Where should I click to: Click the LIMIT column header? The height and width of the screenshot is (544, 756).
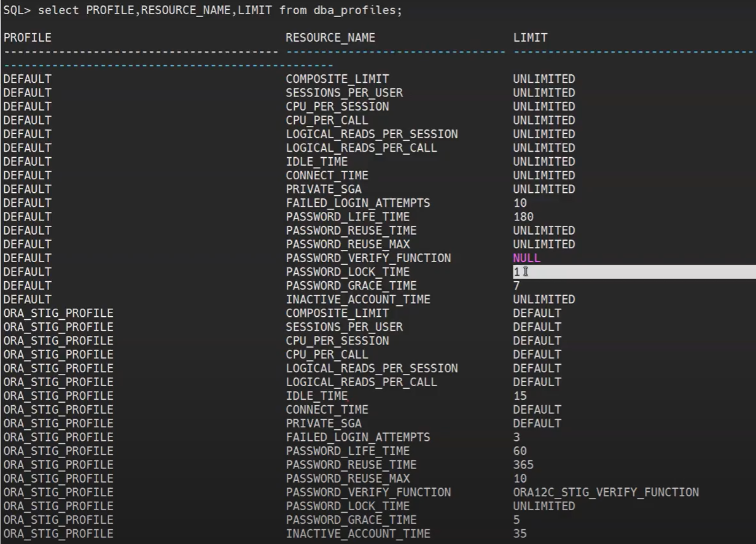coord(530,37)
